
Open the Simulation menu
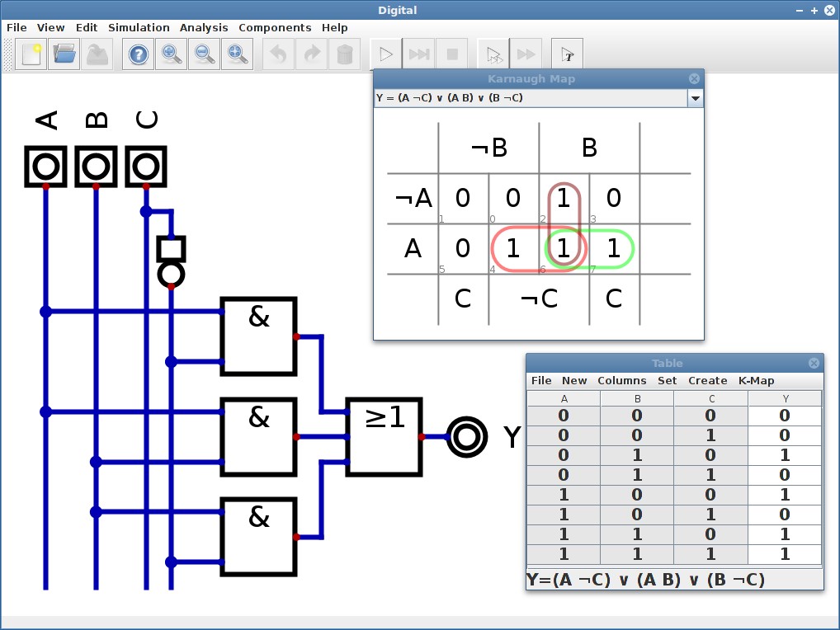tap(139, 27)
